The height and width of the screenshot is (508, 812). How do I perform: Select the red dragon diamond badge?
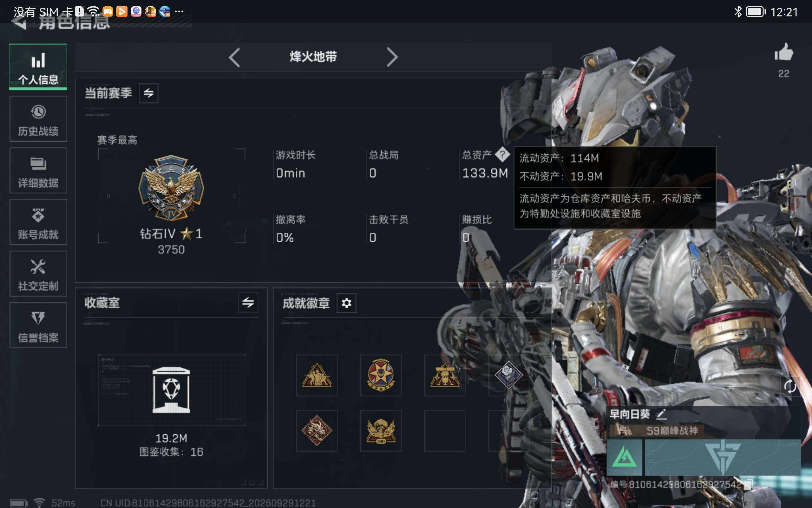317,431
